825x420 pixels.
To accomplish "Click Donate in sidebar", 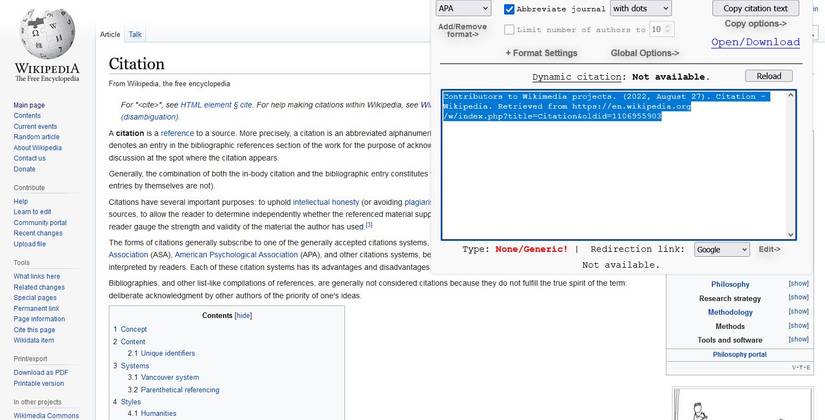I will click(x=24, y=169).
